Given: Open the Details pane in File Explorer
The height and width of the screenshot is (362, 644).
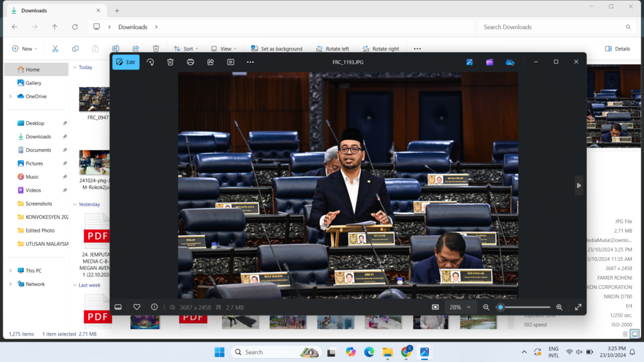Looking at the screenshot, I should click(617, 48).
